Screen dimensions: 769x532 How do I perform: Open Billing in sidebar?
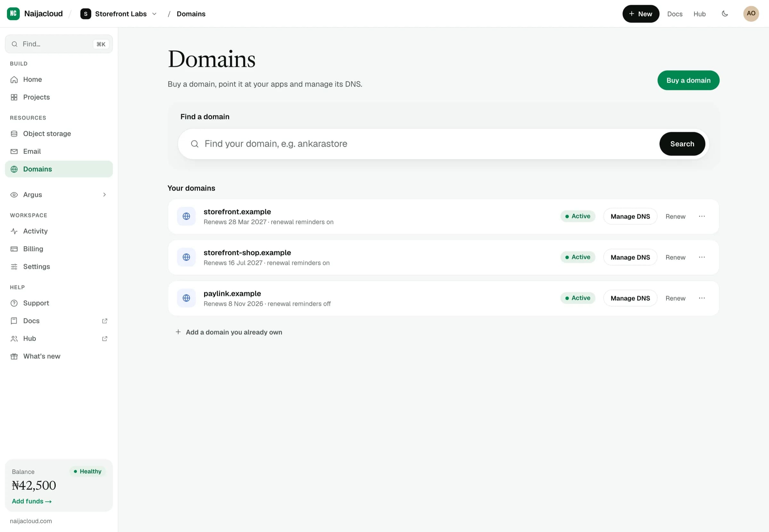[59, 249]
